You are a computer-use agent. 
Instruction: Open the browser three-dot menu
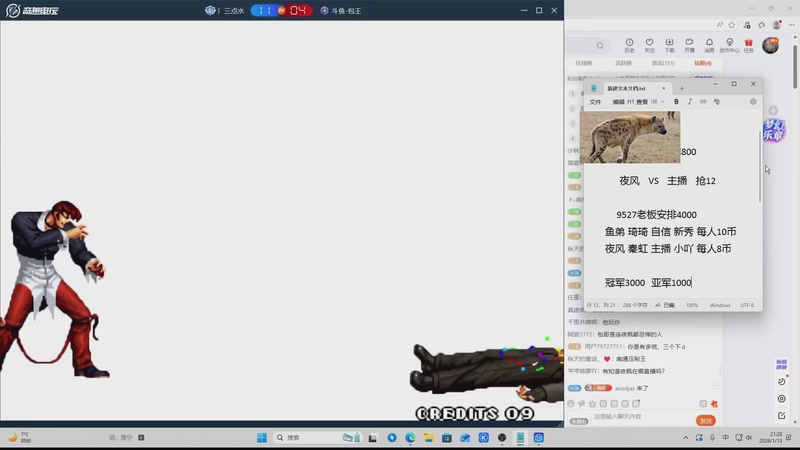tap(791, 24)
